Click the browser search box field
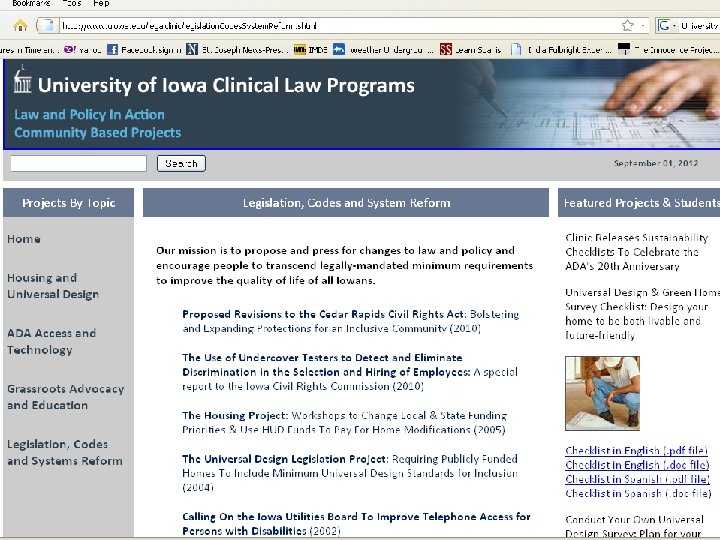The width and height of the screenshot is (720, 540). point(699,26)
